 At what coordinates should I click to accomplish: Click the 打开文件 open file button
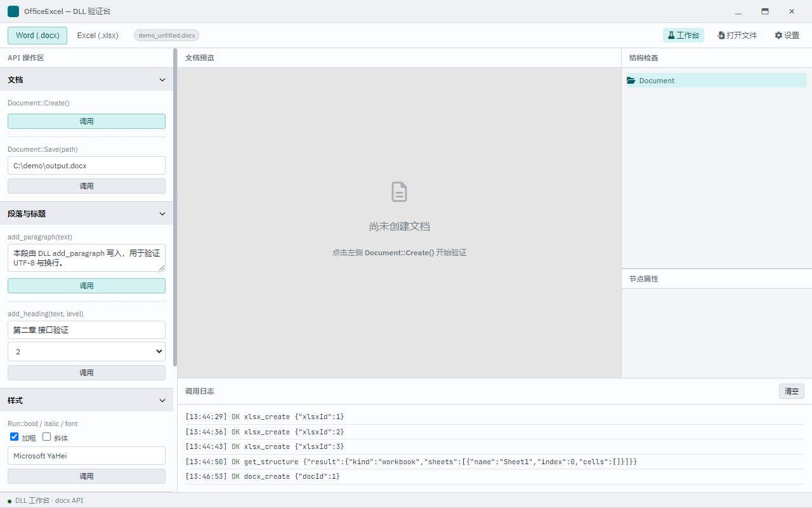737,36
